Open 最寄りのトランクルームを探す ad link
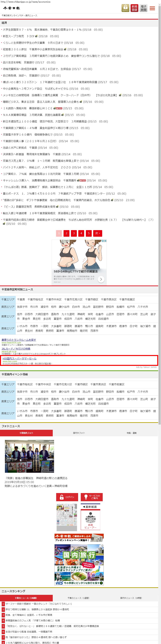This screenshot has height=644, width=161. click(19, 340)
